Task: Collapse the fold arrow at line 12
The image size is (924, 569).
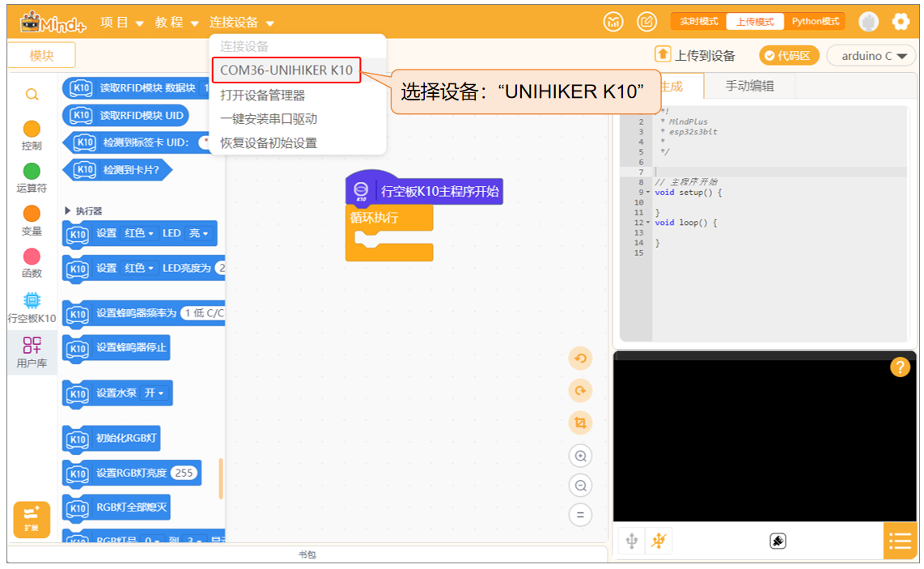Action: (648, 223)
